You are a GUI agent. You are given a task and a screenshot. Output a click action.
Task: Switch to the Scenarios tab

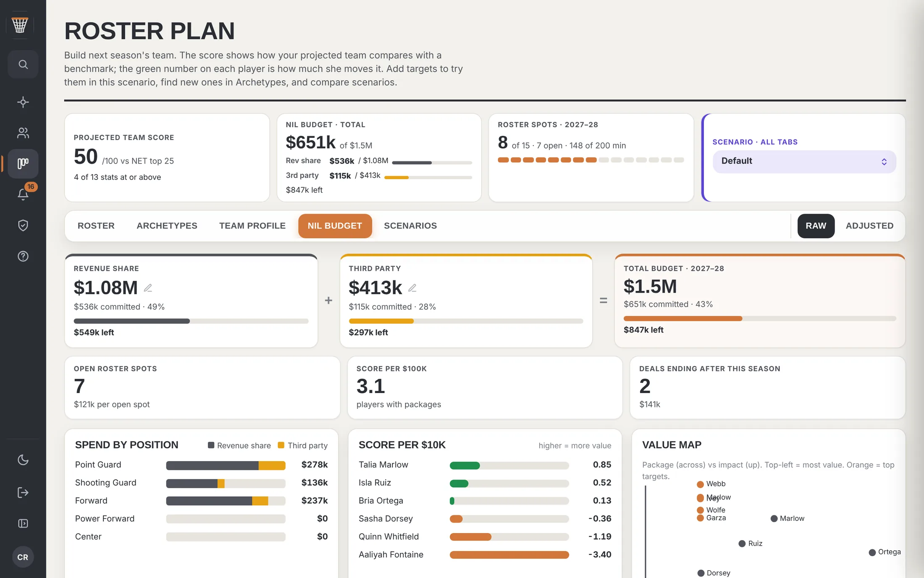click(x=410, y=226)
